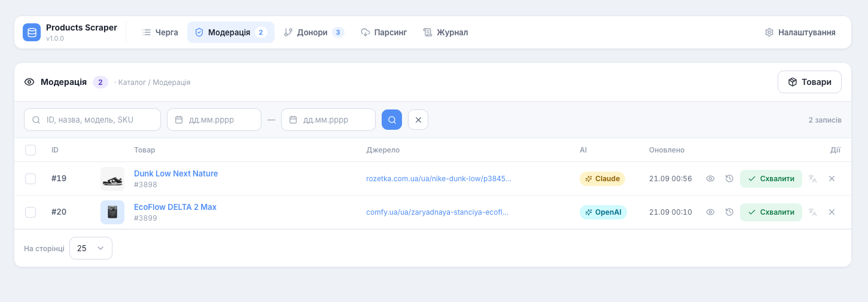The width and height of the screenshot is (868, 302).
Task: Click the Оновлено column header
Action: click(x=667, y=150)
